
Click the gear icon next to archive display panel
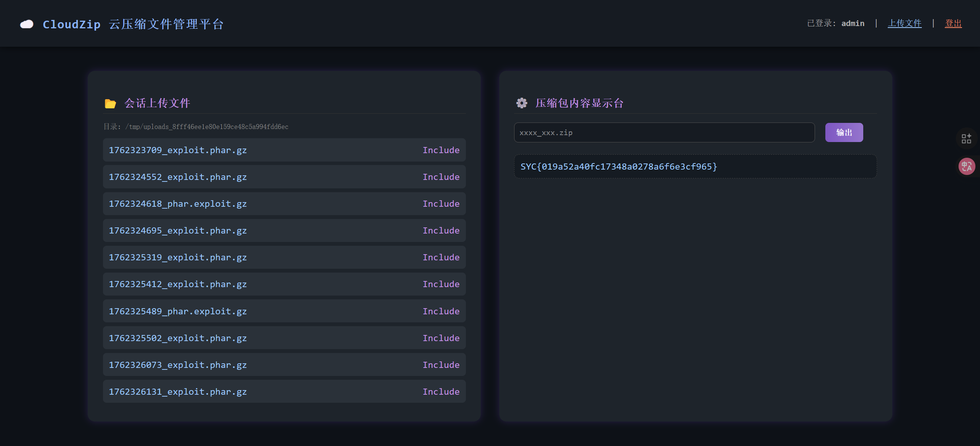521,103
